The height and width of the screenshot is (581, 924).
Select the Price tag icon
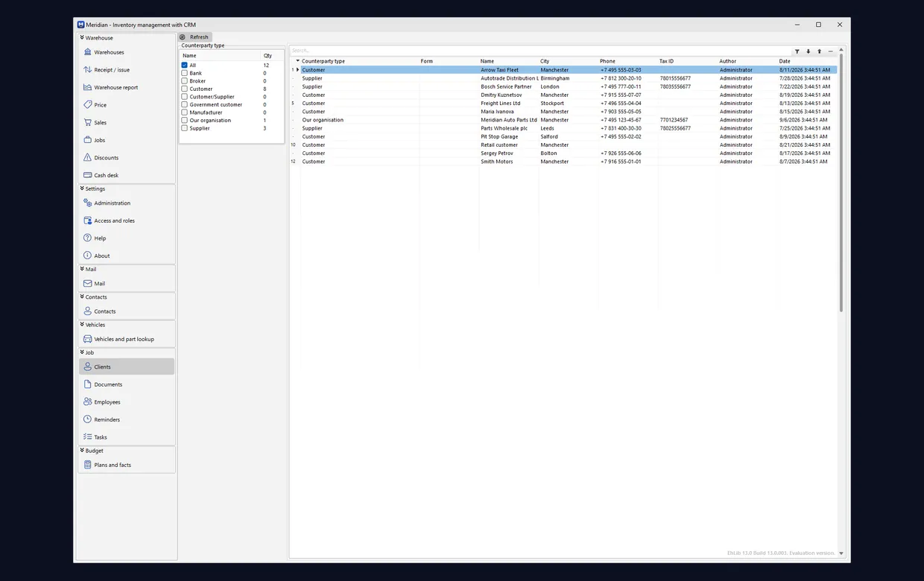[88, 105]
